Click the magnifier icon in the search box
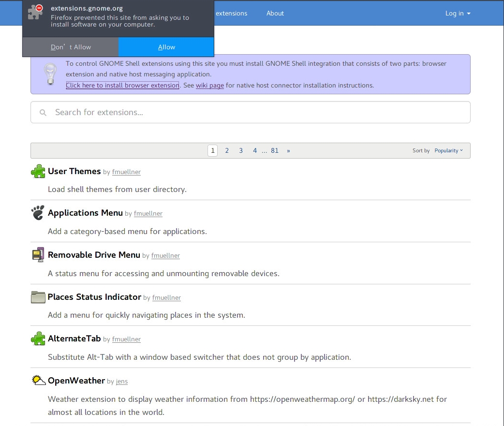The width and height of the screenshot is (504, 426). click(43, 113)
